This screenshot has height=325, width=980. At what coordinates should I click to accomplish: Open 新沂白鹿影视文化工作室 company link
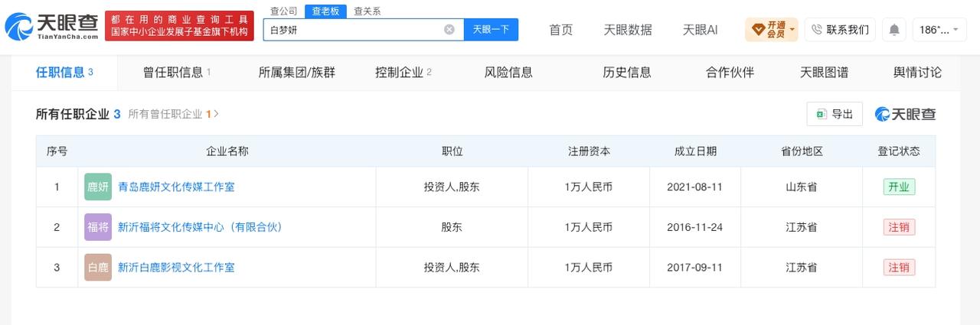(176, 268)
